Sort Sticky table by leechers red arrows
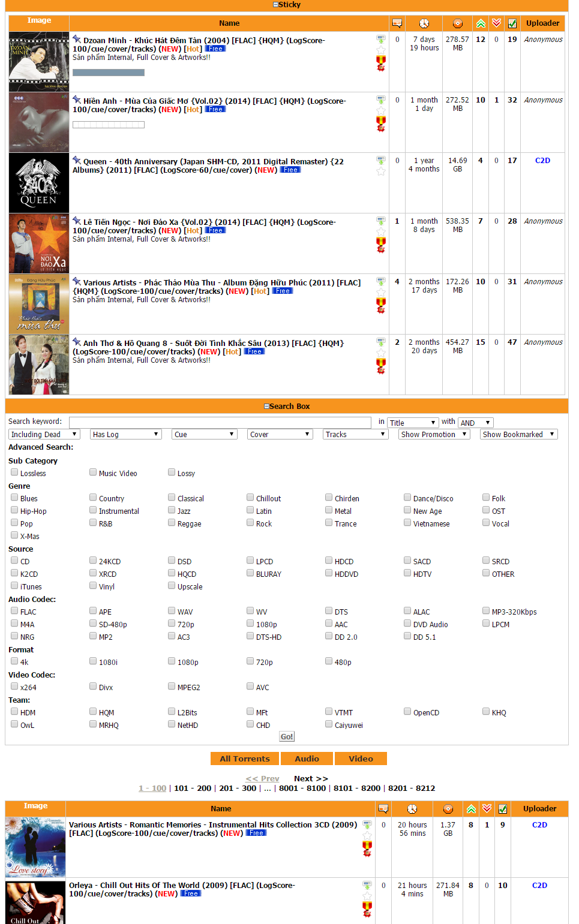 pos(496,23)
